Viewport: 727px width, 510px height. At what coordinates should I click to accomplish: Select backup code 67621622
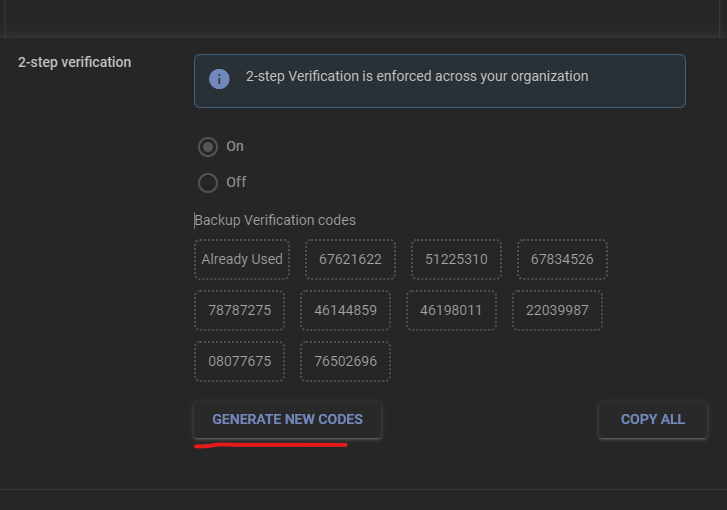tap(350, 259)
